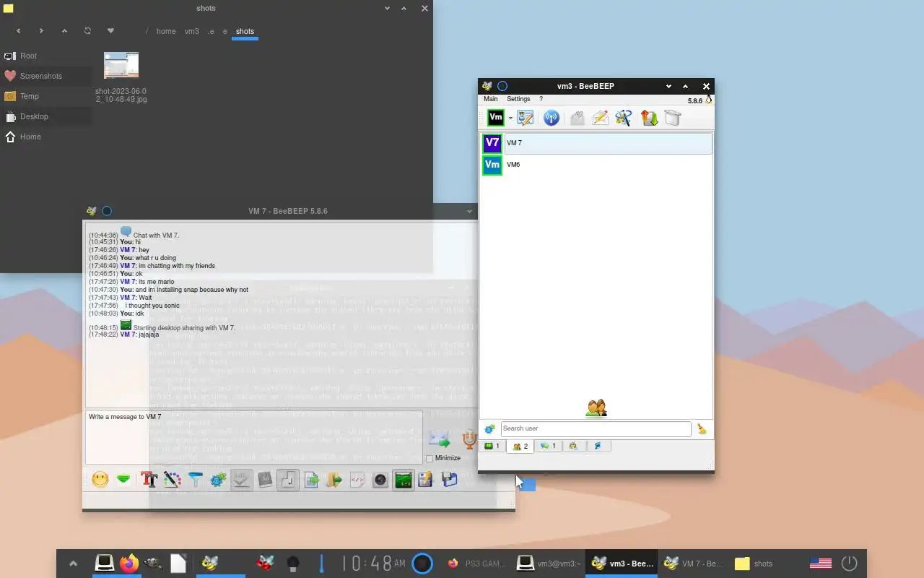Click the gray box icon in the BeeBEEP toolbar
Image resolution: width=924 pixels, height=578 pixels.
click(x=673, y=118)
